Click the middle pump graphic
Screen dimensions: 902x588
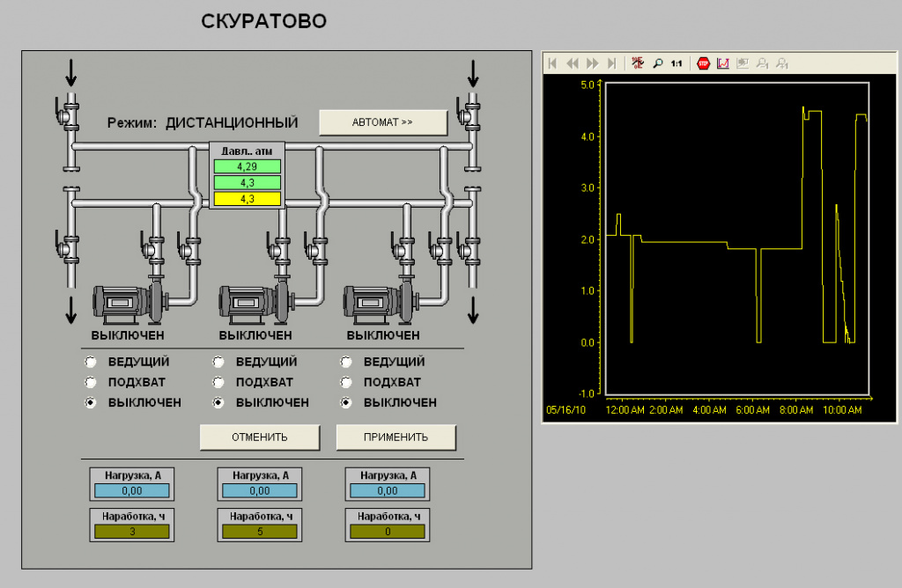(257, 302)
